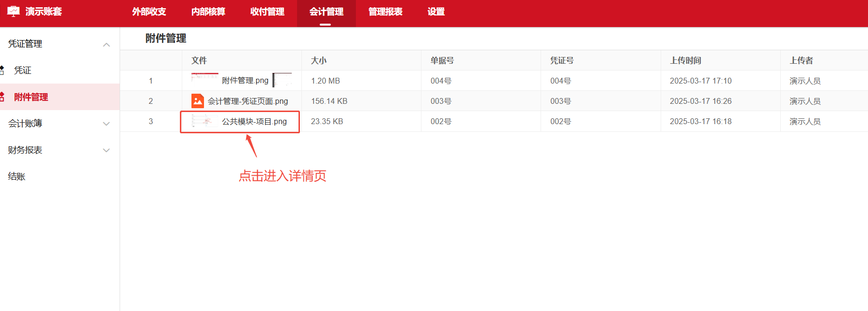Click the 上传时间 column header
Viewport: 868px width, 311px height.
click(685, 60)
